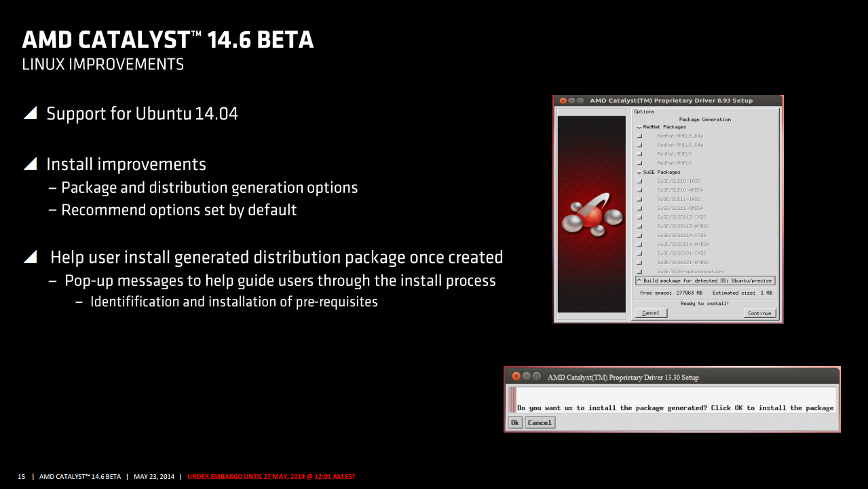Screen dimensions: 868x489
Task: Toggle Build package for detected OS expander
Action: (x=639, y=280)
